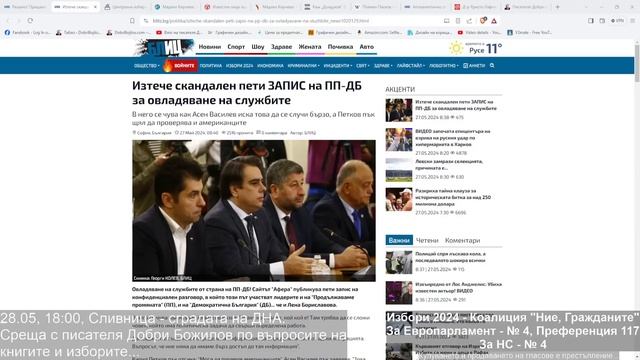The height and width of the screenshot is (360, 640).
Task: Click the page vertical scrollbar thumb
Action: point(637,63)
